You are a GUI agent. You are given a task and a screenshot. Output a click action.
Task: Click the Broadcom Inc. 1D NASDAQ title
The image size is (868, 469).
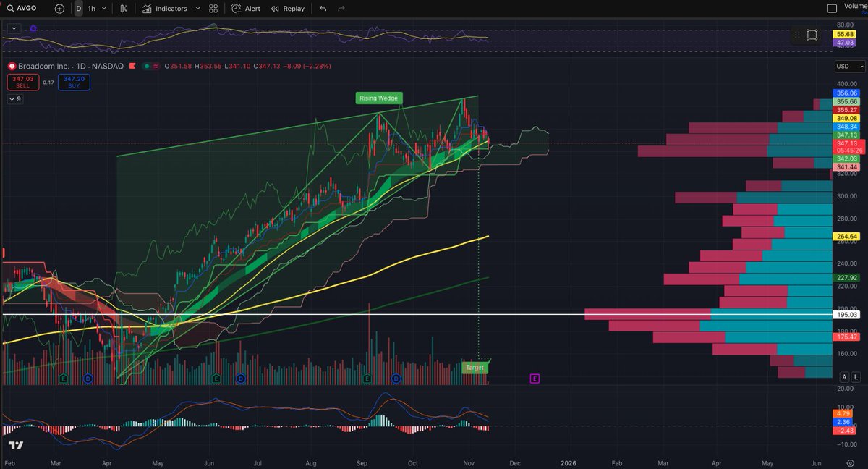[x=71, y=66]
